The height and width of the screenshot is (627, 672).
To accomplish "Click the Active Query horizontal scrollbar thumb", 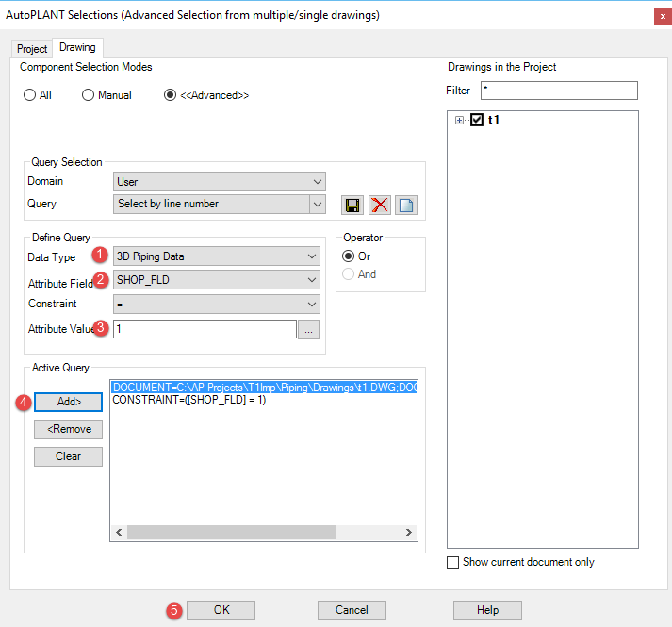I will coord(232,532).
